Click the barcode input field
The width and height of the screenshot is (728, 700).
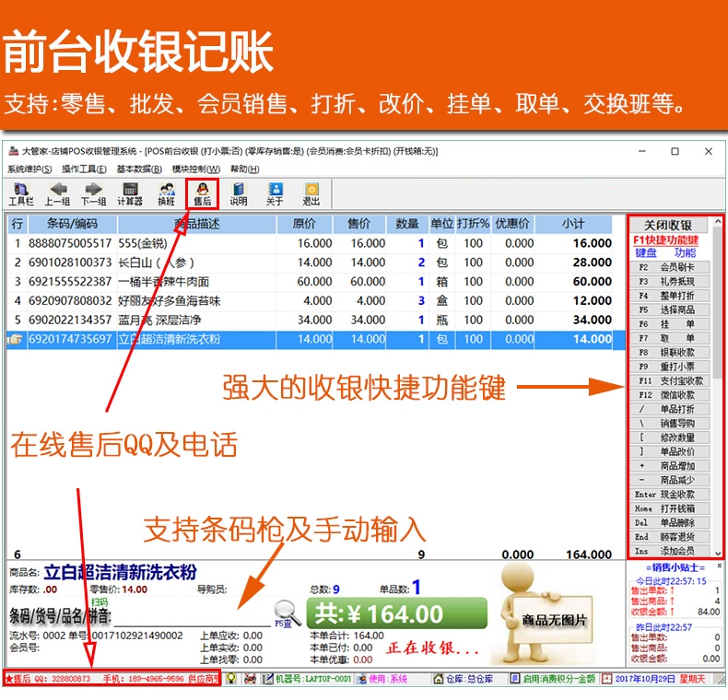193,616
